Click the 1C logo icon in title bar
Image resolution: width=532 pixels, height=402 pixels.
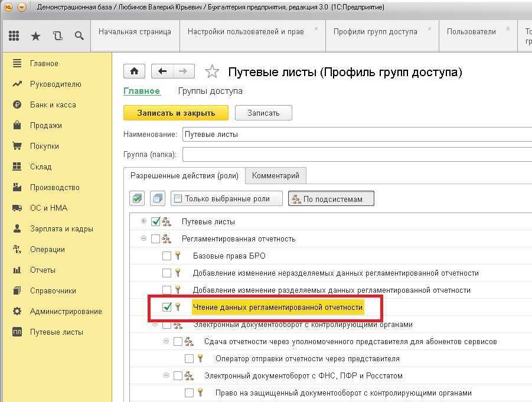(x=8, y=7)
